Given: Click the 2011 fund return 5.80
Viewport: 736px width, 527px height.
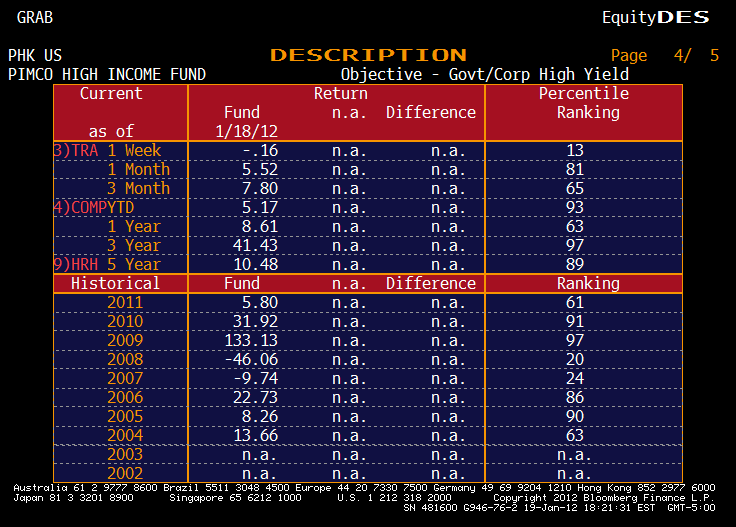Looking at the screenshot, I should click(x=260, y=303).
